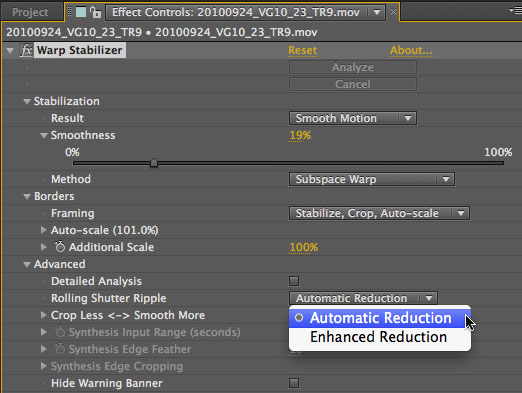
Task: Click the panel lock icon in the tab
Action: 96,12
